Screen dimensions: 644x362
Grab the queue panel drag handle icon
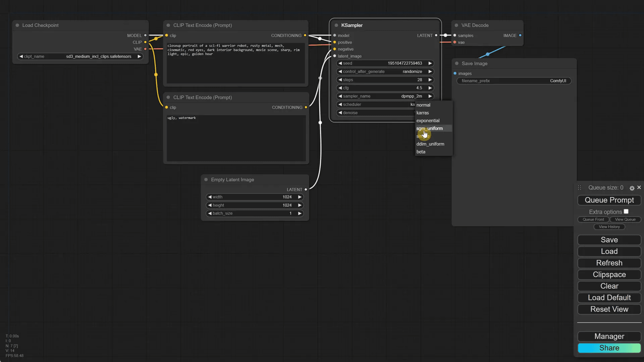point(580,188)
